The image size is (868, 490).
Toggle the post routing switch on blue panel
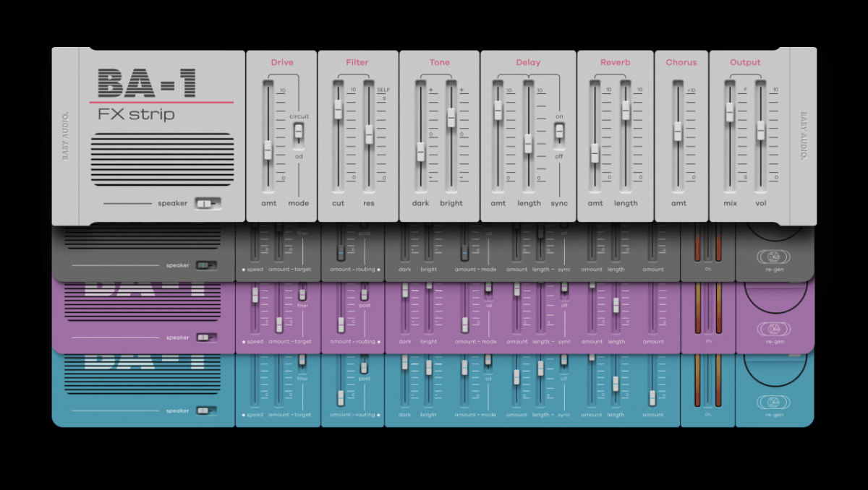365,367
